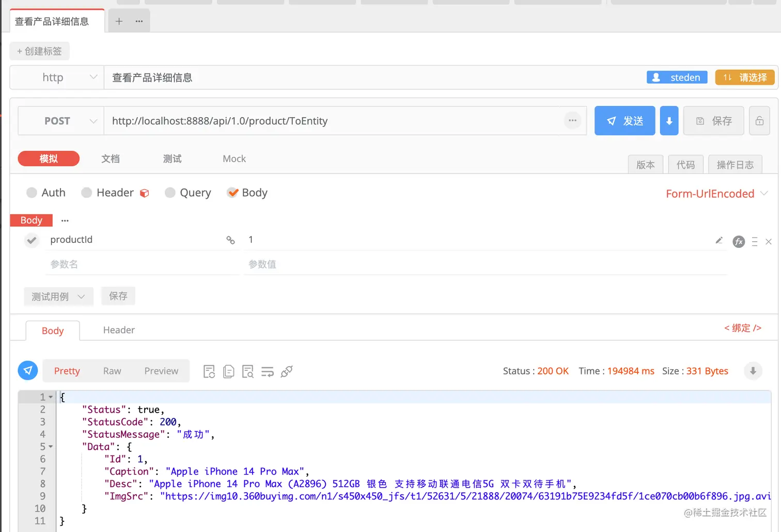Click the link icon next to productId
Screen dimensions: 781x532
coord(230,240)
